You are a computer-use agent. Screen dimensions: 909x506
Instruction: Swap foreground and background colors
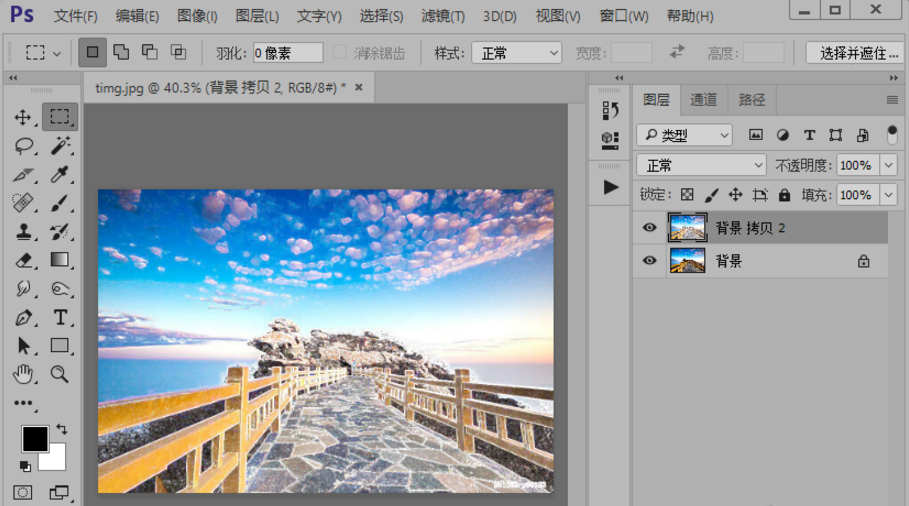click(61, 429)
